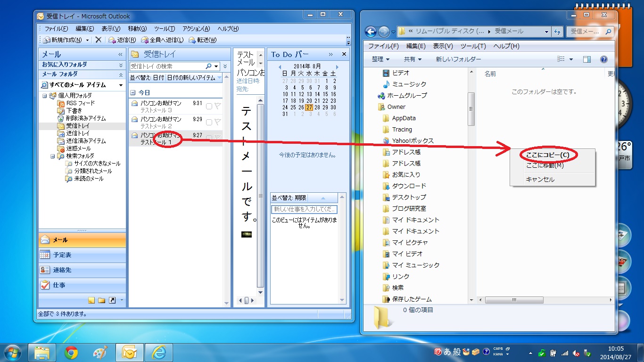Go to previous month in To Do calendar
The height and width of the screenshot is (362, 644).
[280, 66]
